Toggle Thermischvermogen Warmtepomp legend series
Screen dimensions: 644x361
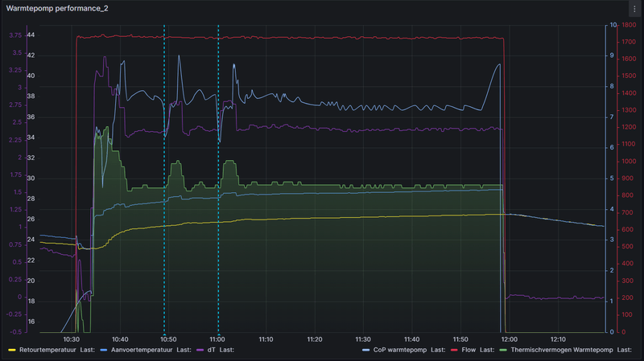pos(561,350)
